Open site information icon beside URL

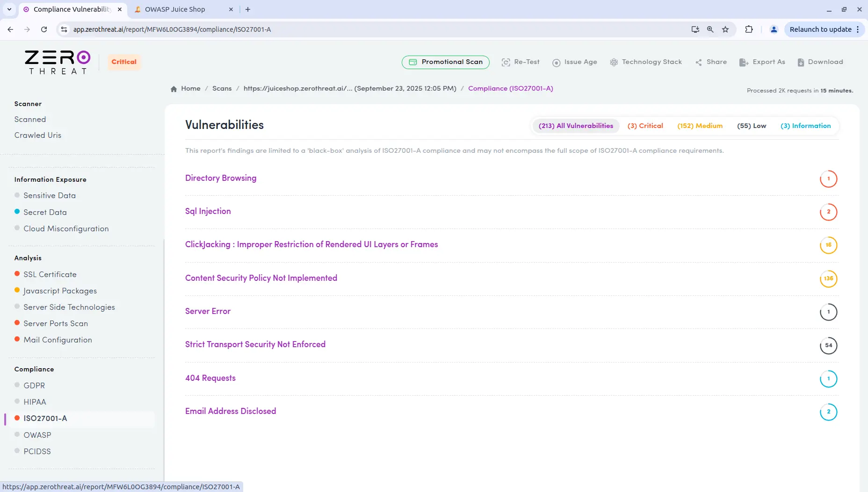(x=64, y=29)
